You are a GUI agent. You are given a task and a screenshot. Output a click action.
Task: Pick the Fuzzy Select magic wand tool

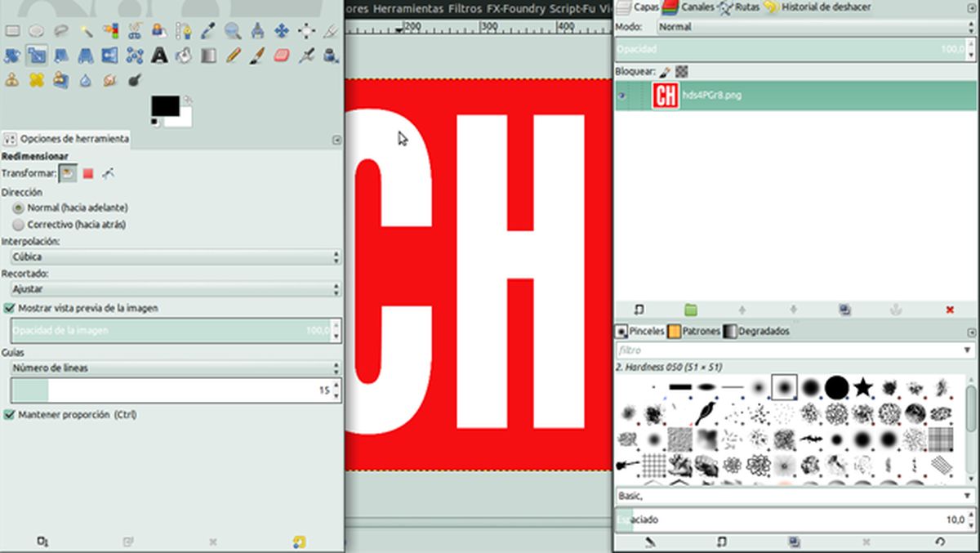click(85, 30)
